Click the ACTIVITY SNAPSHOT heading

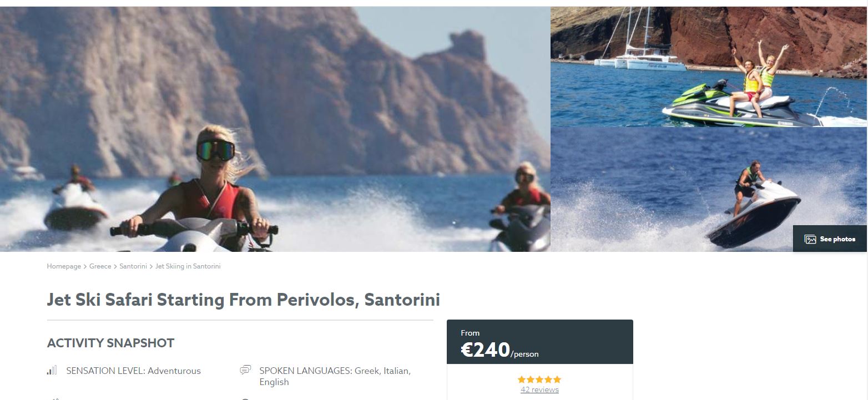[x=110, y=343]
